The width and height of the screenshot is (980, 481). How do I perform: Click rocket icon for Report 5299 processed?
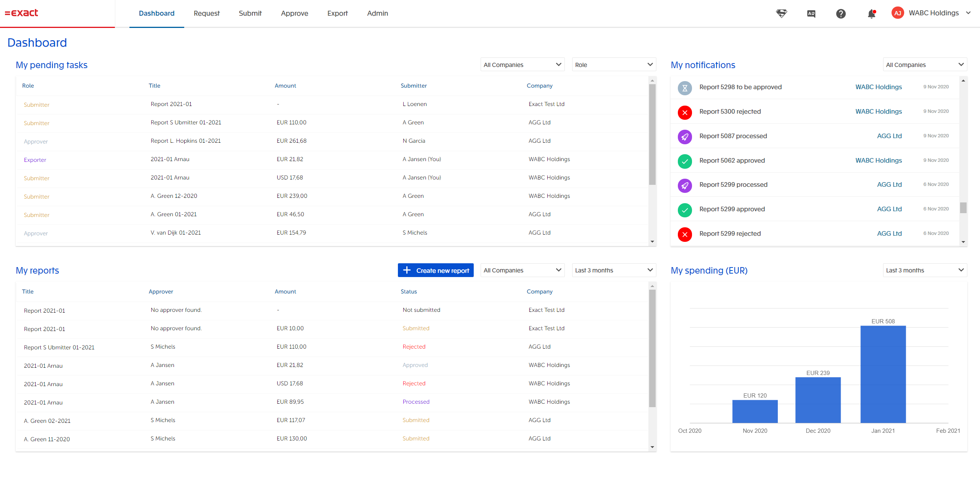coord(685,186)
